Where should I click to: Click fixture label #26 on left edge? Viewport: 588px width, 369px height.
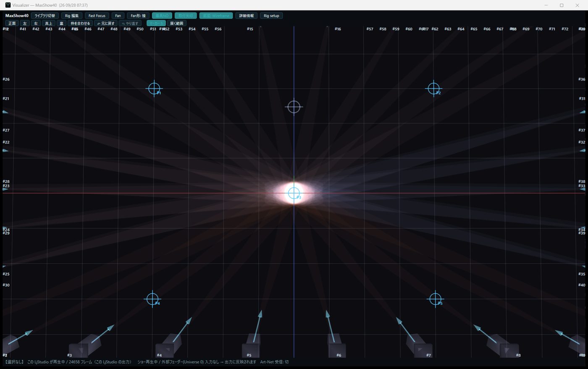[x=6, y=79]
